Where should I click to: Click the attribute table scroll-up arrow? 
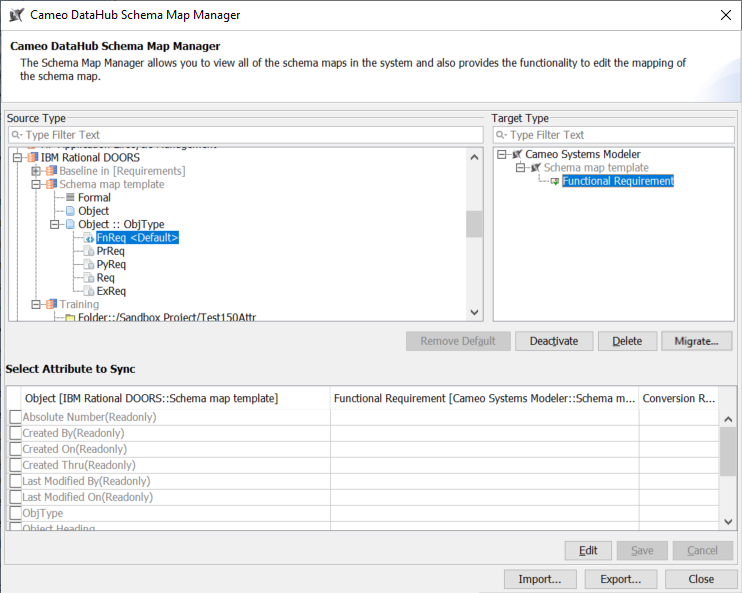(728, 419)
